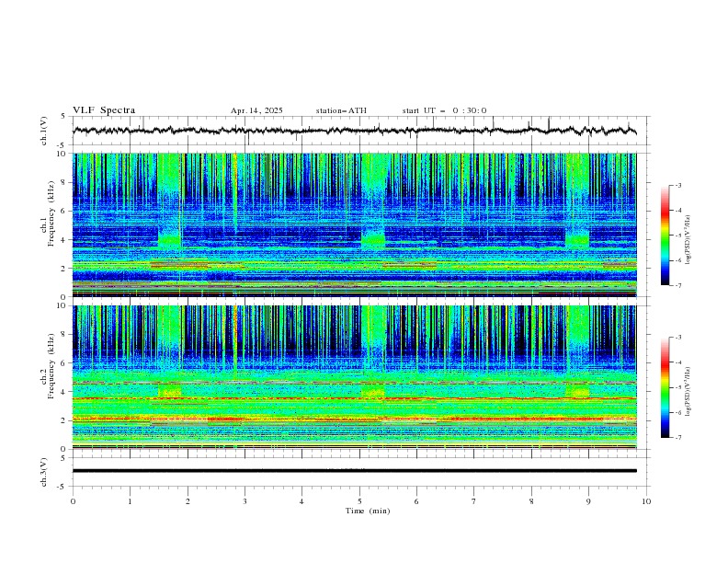This screenshot has width=728, height=563.
Task: Click the "3" tick on the time axis
Action: point(245,501)
